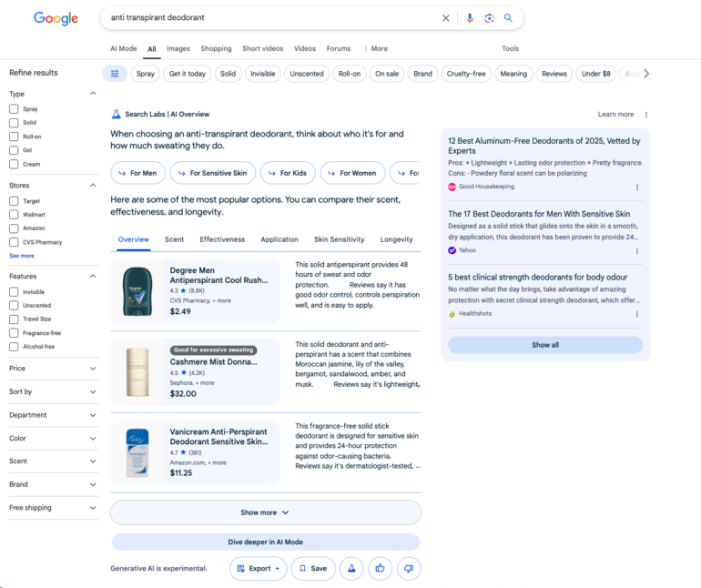
Task: Save the AI overview
Action: [x=313, y=568]
